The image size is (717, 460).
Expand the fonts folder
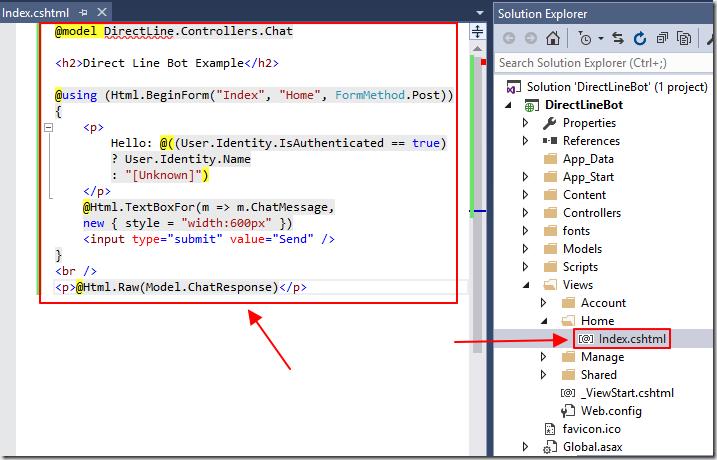(525, 231)
